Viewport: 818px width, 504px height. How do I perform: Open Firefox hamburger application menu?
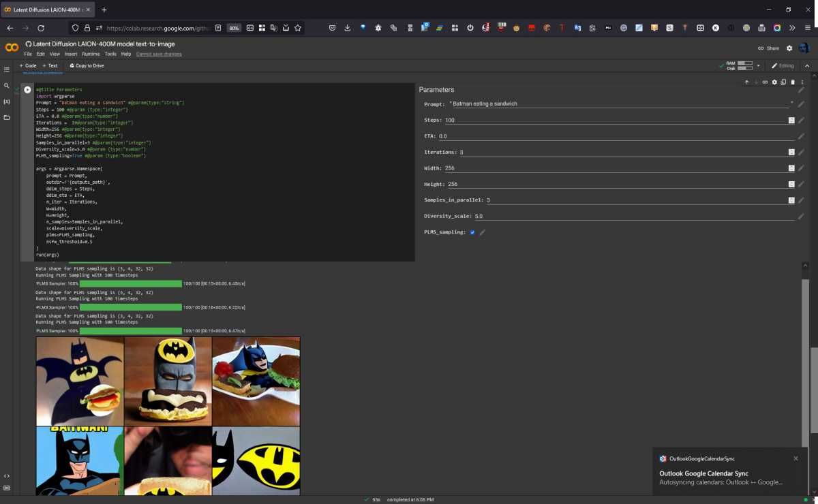click(x=808, y=28)
